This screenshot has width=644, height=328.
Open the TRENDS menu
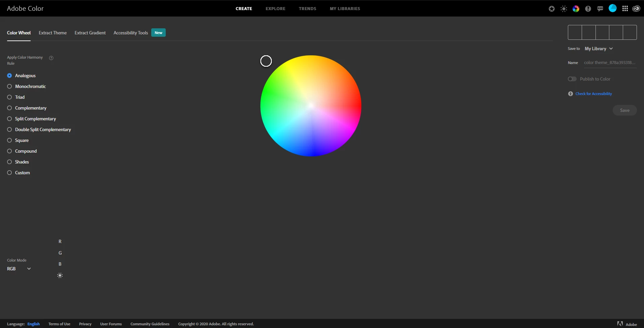point(308,9)
